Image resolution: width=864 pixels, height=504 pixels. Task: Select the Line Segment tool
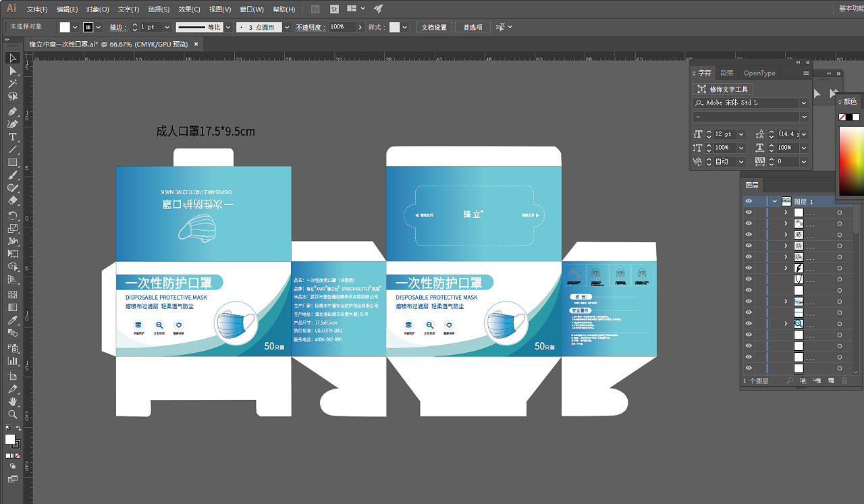tap(12, 150)
